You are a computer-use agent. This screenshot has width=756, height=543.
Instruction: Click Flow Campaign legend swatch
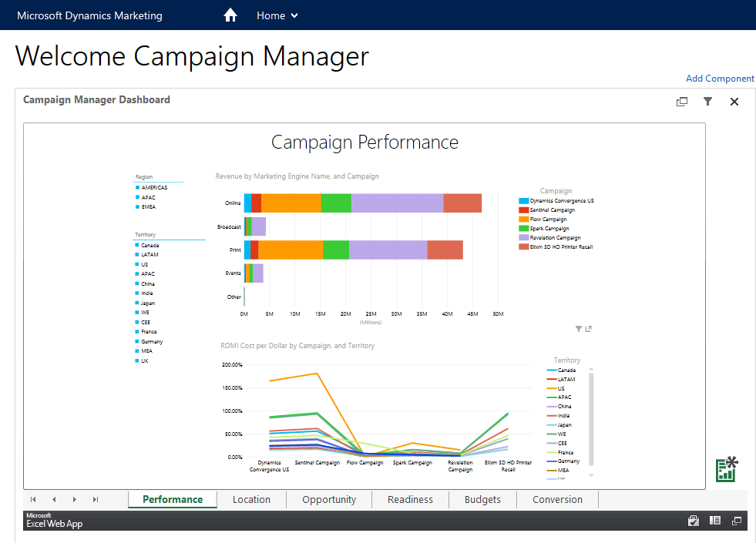point(523,220)
